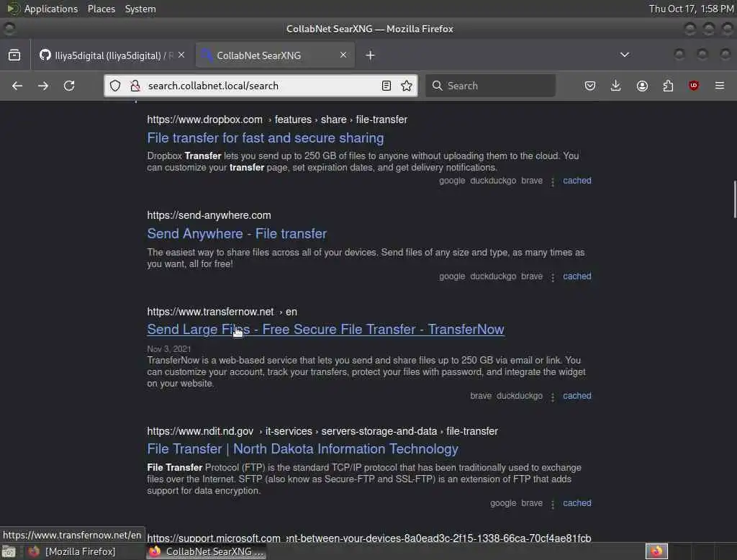
Task: Open the 'Send Anywhere - File transfer' result
Action: point(237,234)
